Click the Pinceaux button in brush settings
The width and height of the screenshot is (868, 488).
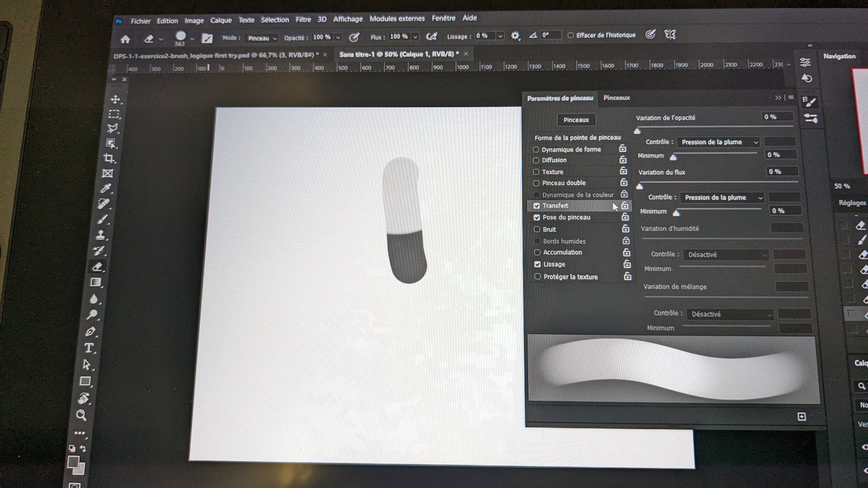tap(576, 120)
